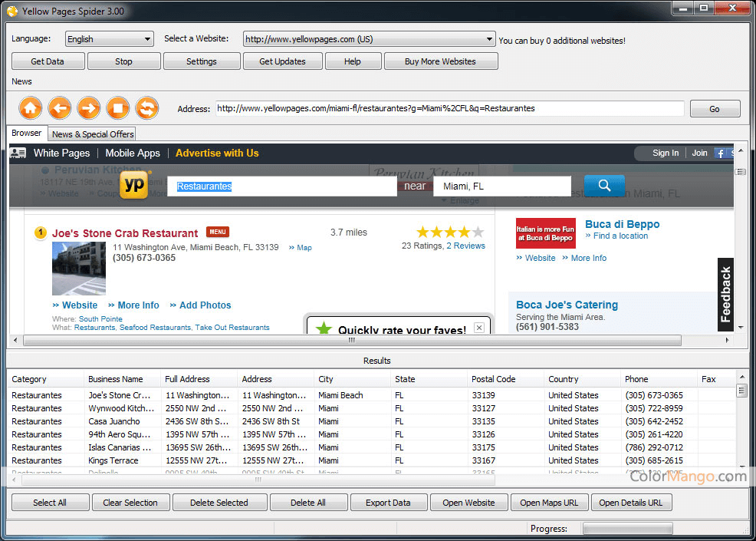Click the Buca di Beppo red ad image
The image size is (756, 541).
(546, 233)
